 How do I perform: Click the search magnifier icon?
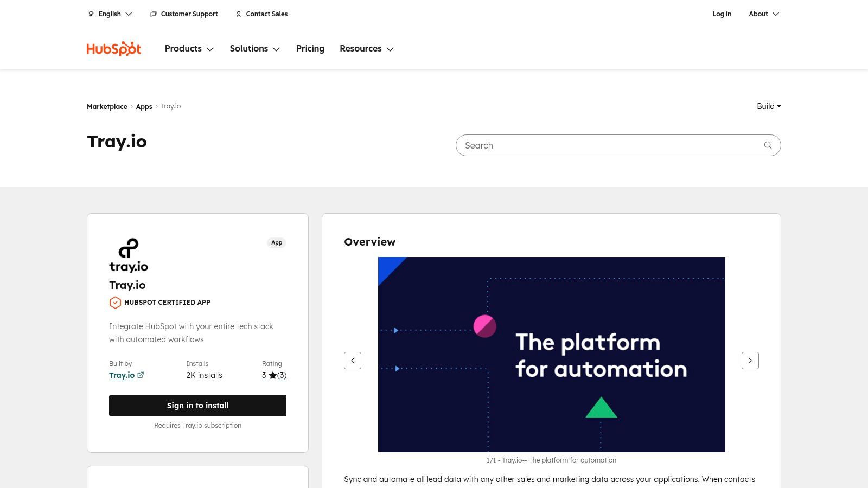click(x=768, y=145)
